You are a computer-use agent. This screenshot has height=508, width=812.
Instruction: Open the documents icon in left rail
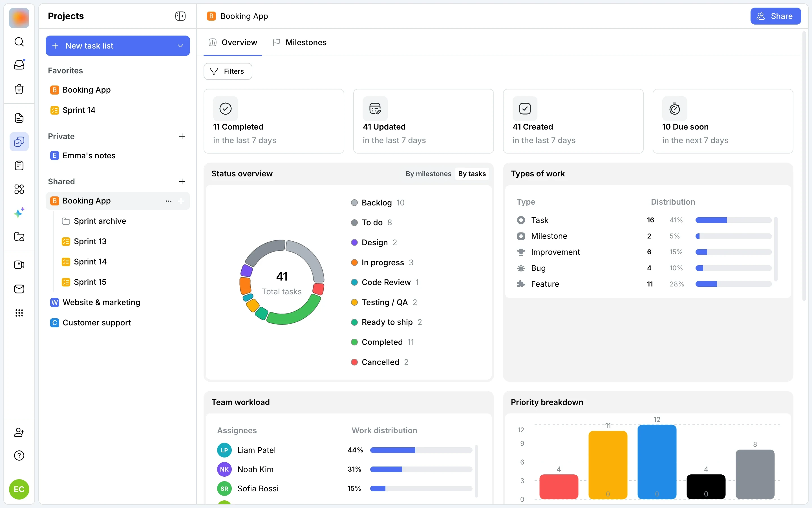pyautogui.click(x=19, y=118)
